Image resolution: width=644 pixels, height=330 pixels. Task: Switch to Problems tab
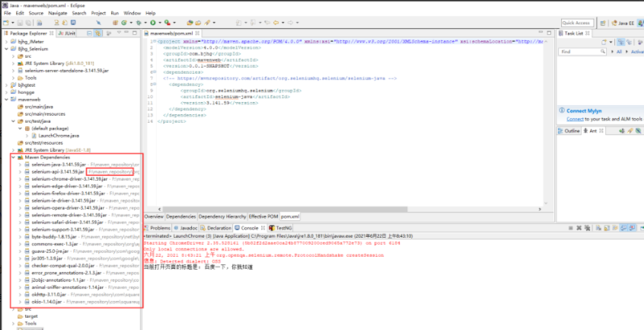pos(158,228)
